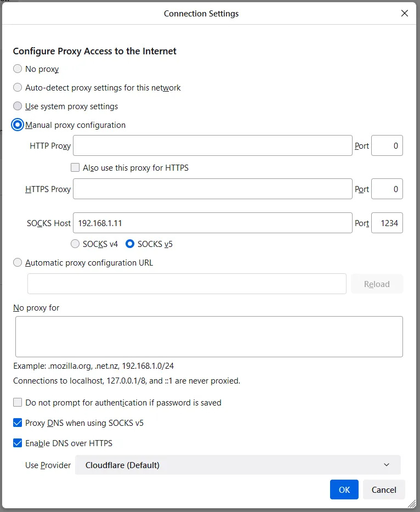Click the SOCKS Host field with 192.168.1.11
Viewport: 420px width, 512px height.
(212, 223)
